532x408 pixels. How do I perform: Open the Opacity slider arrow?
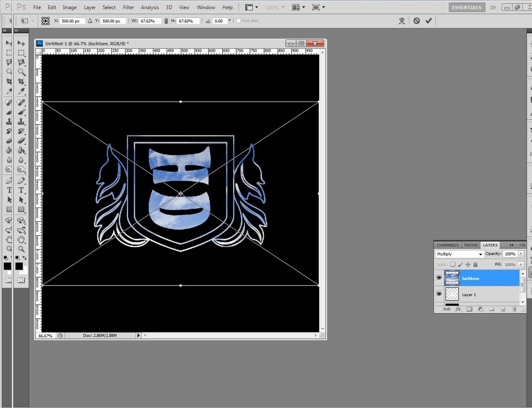coord(521,254)
